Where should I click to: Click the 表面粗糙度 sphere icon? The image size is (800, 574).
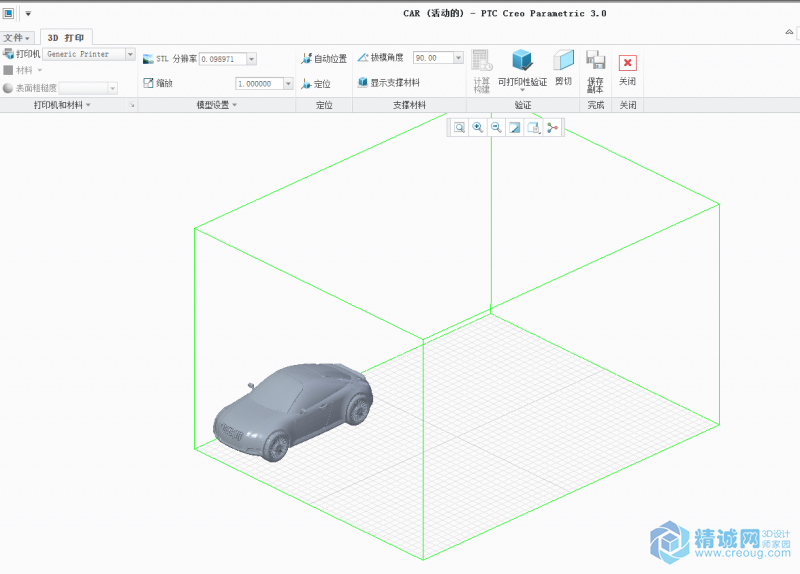click(8, 88)
